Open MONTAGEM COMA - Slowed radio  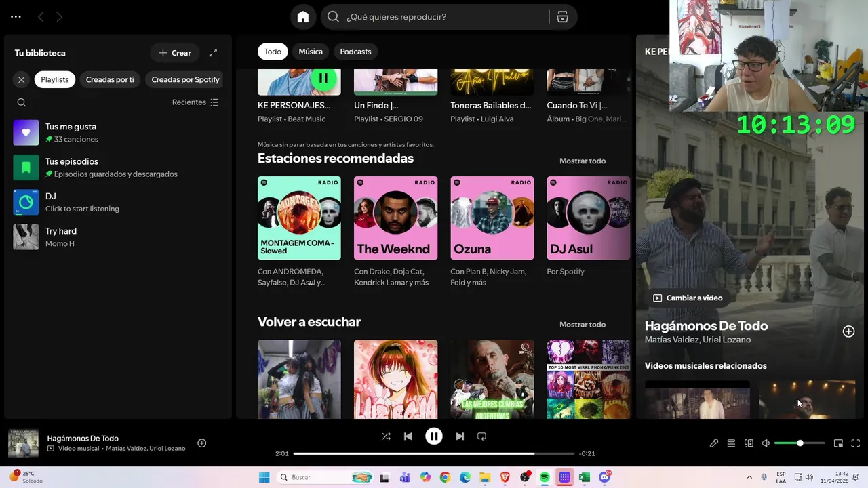pos(299,232)
